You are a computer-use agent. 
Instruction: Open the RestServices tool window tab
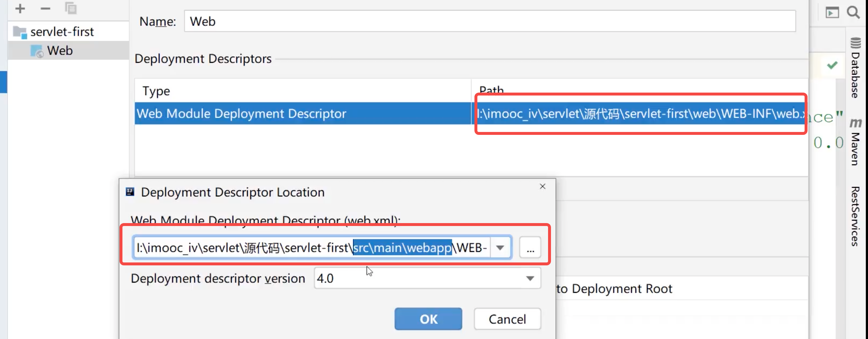(855, 216)
